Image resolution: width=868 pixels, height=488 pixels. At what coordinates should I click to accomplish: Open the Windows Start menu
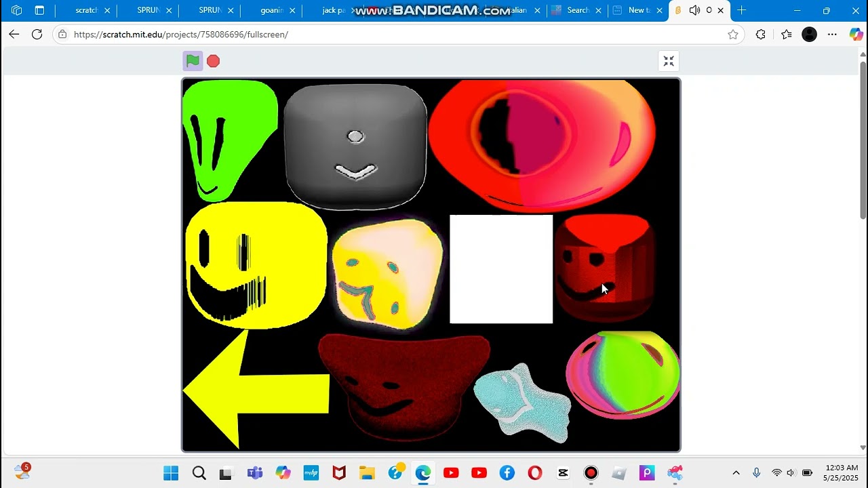coord(171,473)
